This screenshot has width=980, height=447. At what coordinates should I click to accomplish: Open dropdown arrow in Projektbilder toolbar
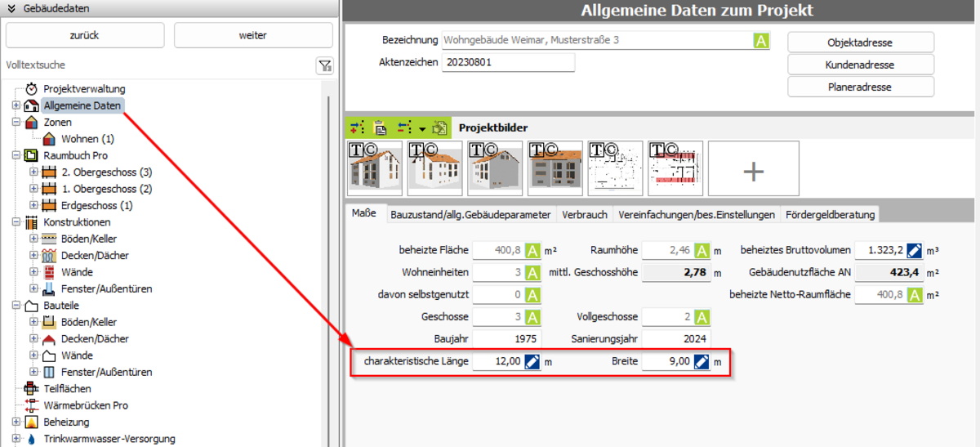pyautogui.click(x=422, y=129)
